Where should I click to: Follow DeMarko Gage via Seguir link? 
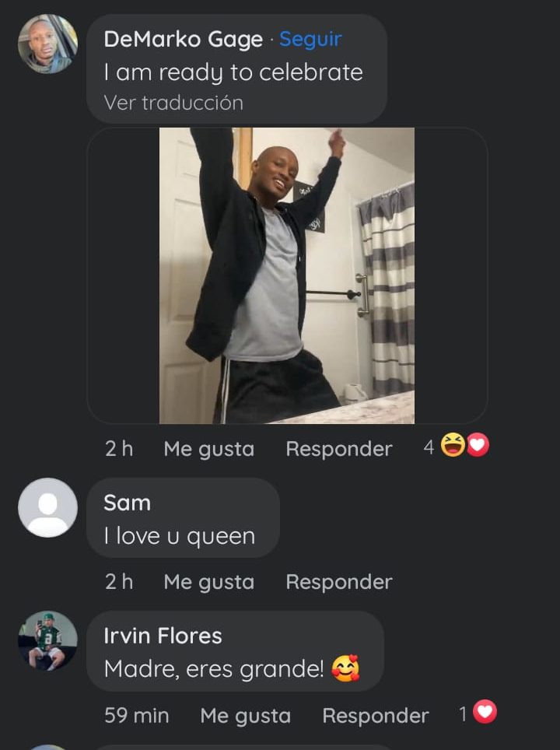tap(310, 39)
